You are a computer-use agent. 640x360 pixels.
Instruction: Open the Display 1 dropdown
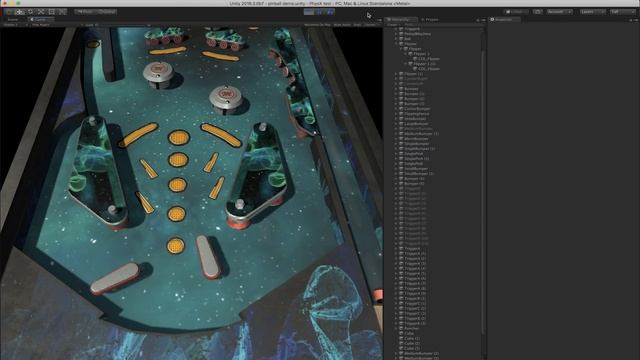pos(15,25)
